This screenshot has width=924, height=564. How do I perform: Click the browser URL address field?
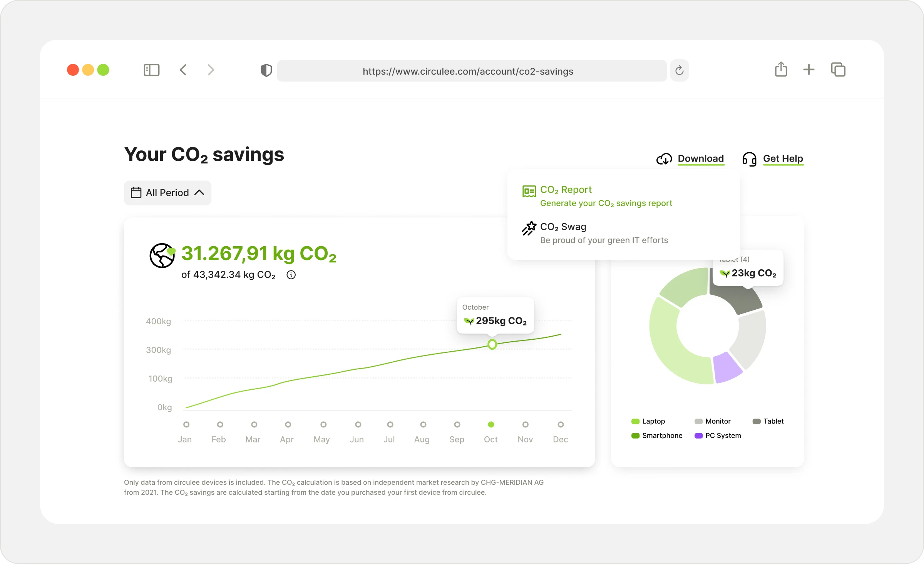coord(468,71)
